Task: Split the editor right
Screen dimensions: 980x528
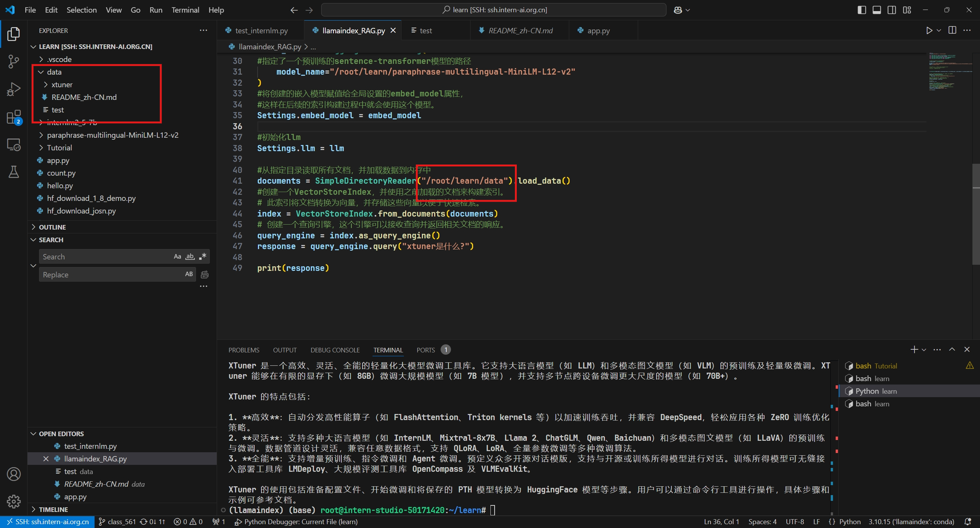Action: [952, 31]
